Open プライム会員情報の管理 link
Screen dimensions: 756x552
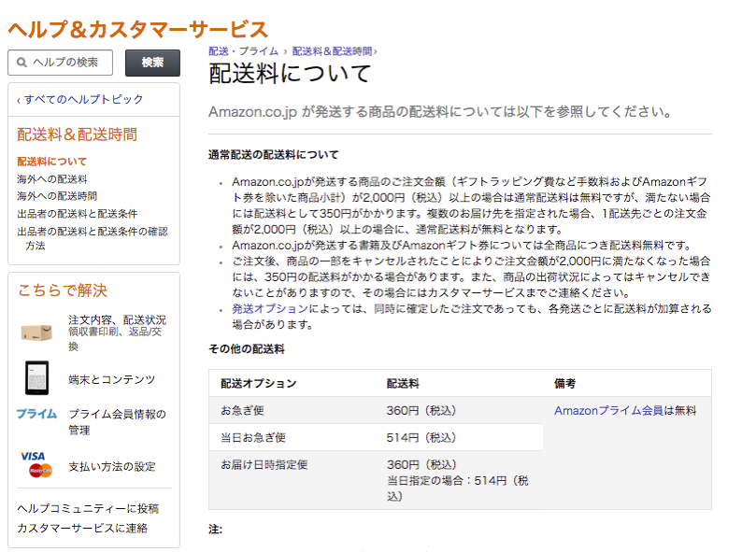[117, 422]
